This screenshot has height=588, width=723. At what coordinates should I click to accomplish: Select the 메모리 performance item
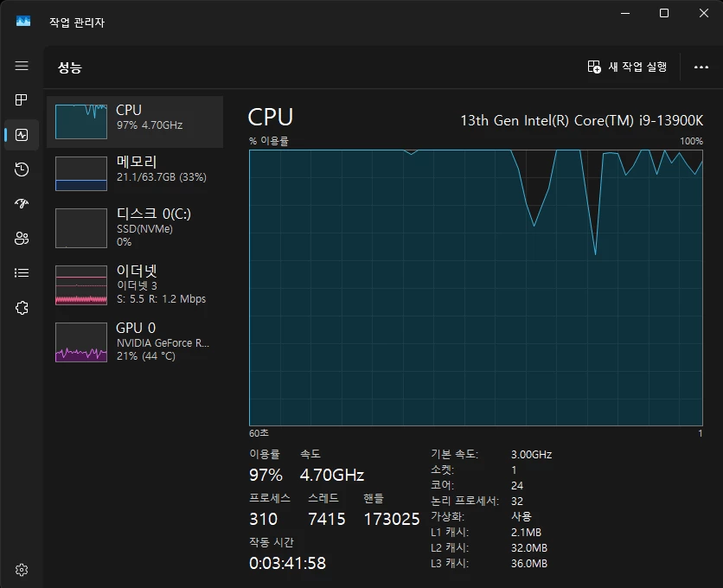(x=135, y=174)
